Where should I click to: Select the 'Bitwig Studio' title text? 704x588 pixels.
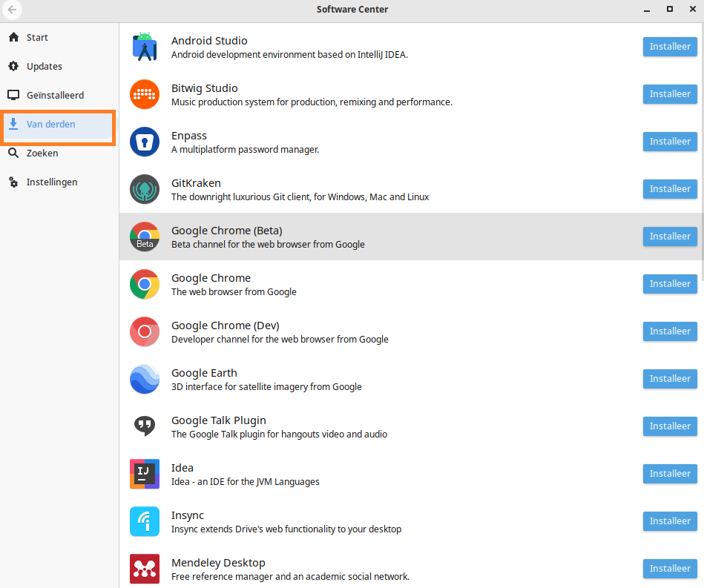(204, 88)
